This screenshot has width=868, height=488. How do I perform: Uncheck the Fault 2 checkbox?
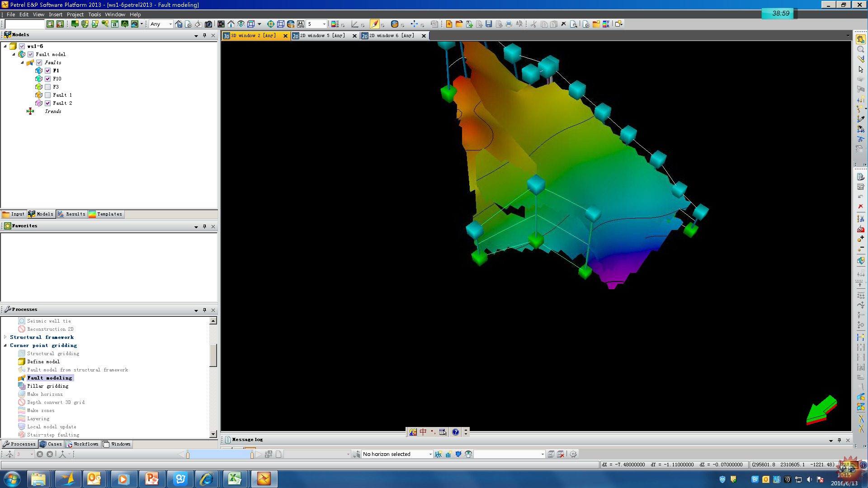tap(47, 103)
